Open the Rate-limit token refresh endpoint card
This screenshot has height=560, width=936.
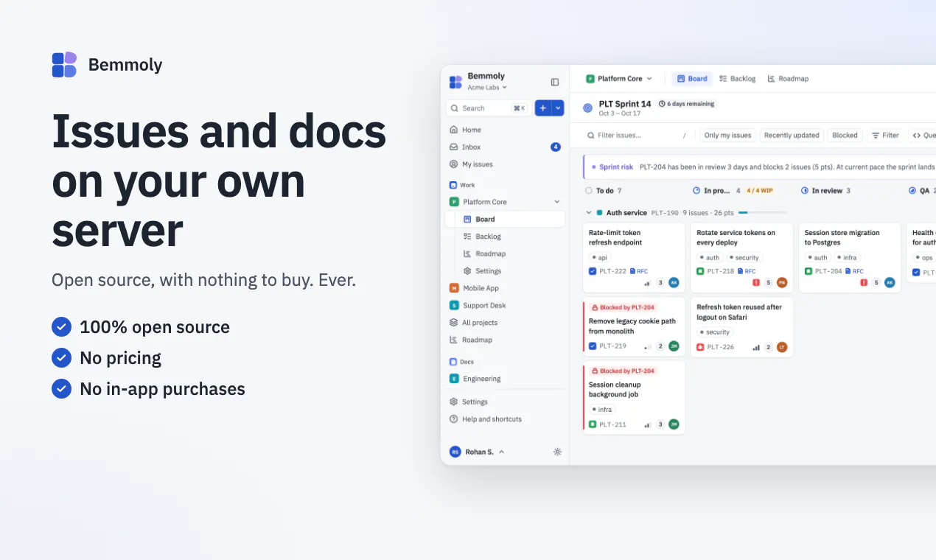pos(634,257)
